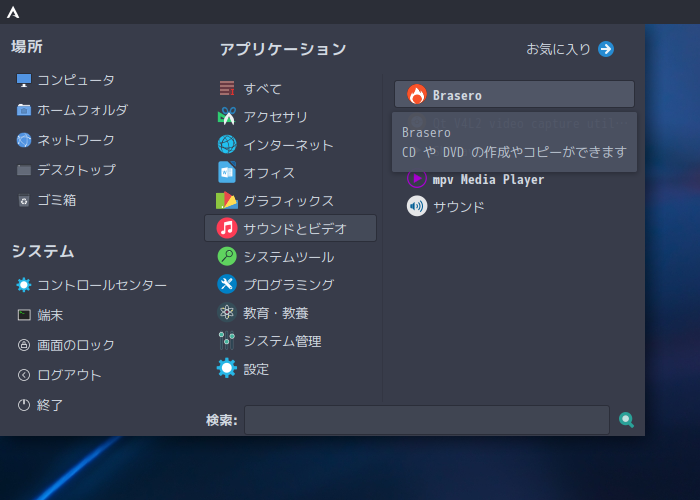The height and width of the screenshot is (500, 700).
Task: Click the 画面のロック lock icon
Action: click(24, 345)
